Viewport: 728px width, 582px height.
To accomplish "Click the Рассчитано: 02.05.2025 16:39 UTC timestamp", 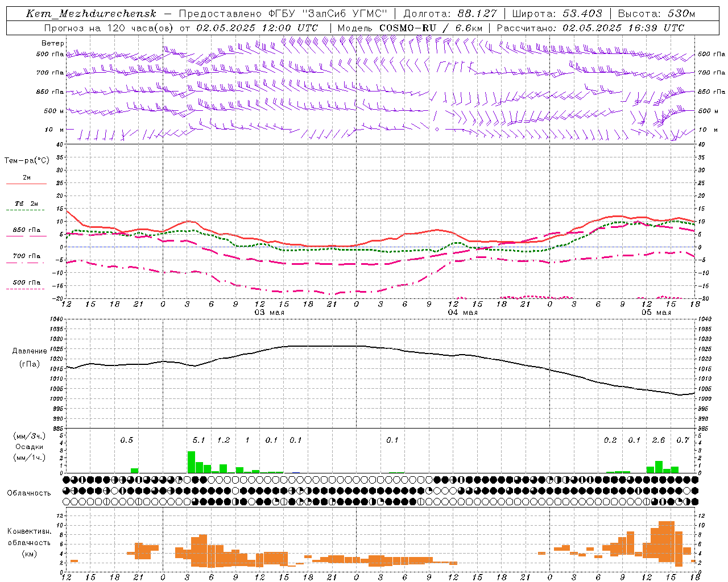I will point(590,28).
